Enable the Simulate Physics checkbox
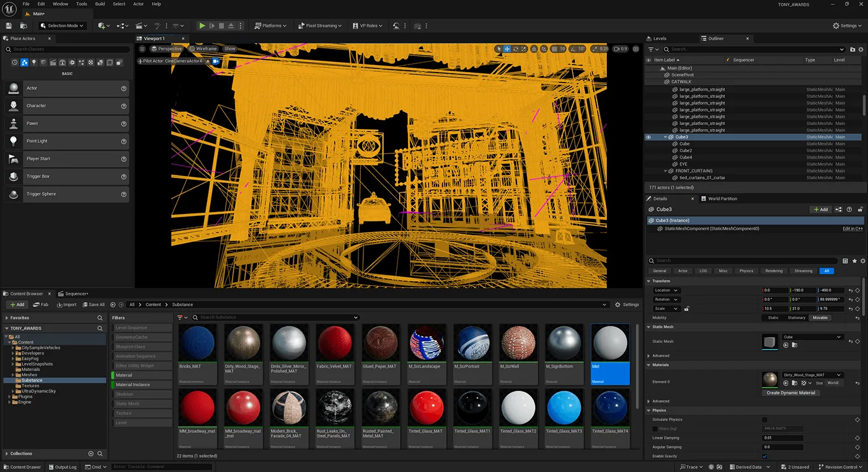 coord(764,420)
